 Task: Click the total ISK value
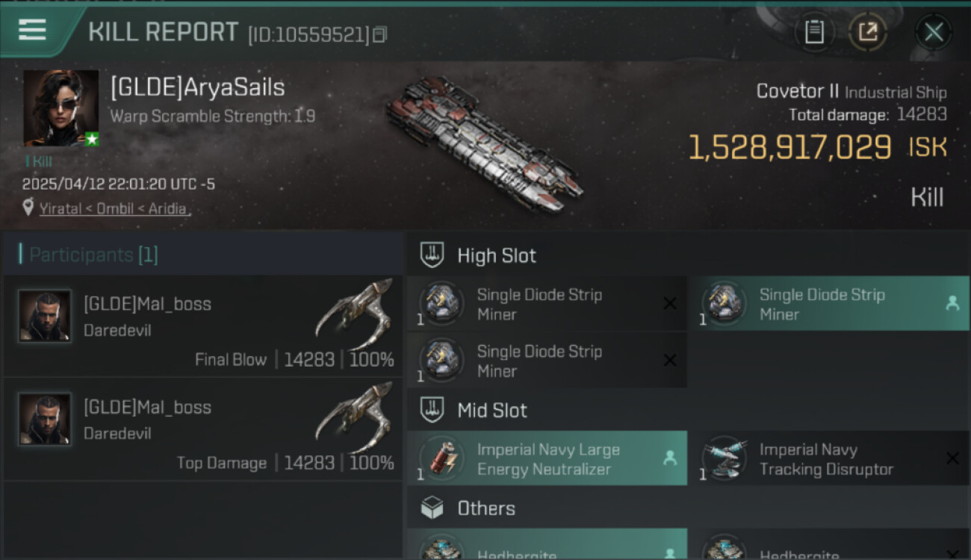[x=789, y=147]
